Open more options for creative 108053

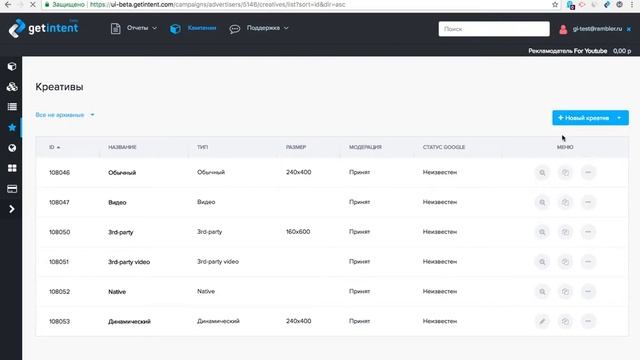click(x=588, y=321)
